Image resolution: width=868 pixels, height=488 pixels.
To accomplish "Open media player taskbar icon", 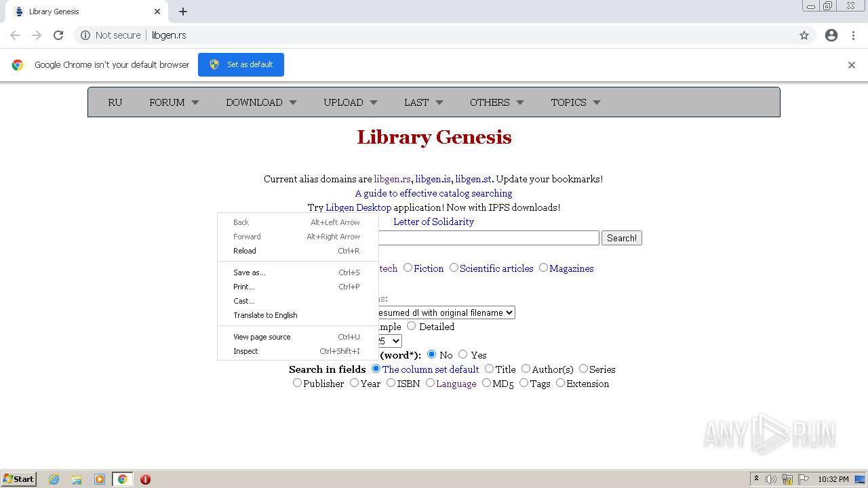I will (100, 479).
